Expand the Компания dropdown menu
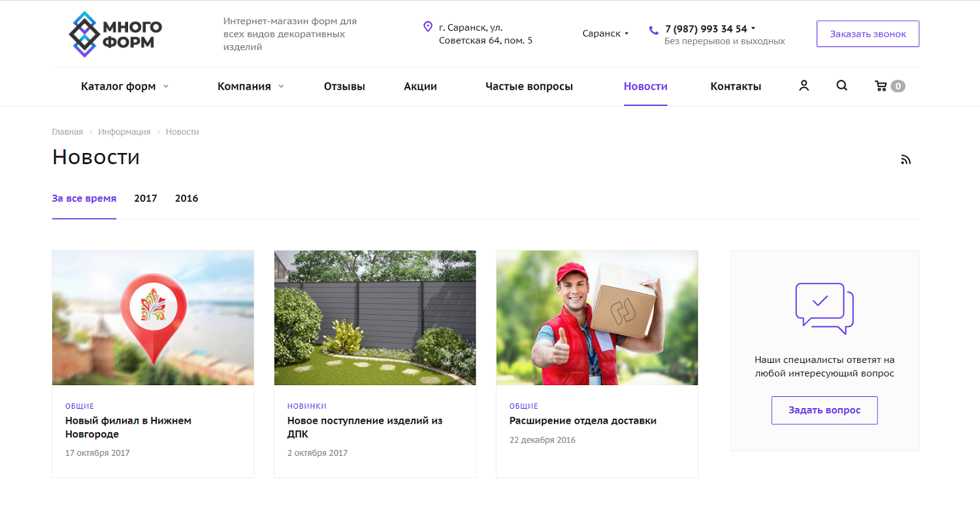Screen dimensions: 980x514 [x=250, y=86]
